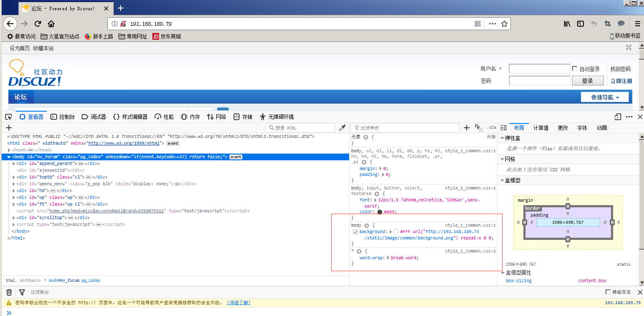Open page actions three-dot menu in address bar

click(x=492, y=24)
